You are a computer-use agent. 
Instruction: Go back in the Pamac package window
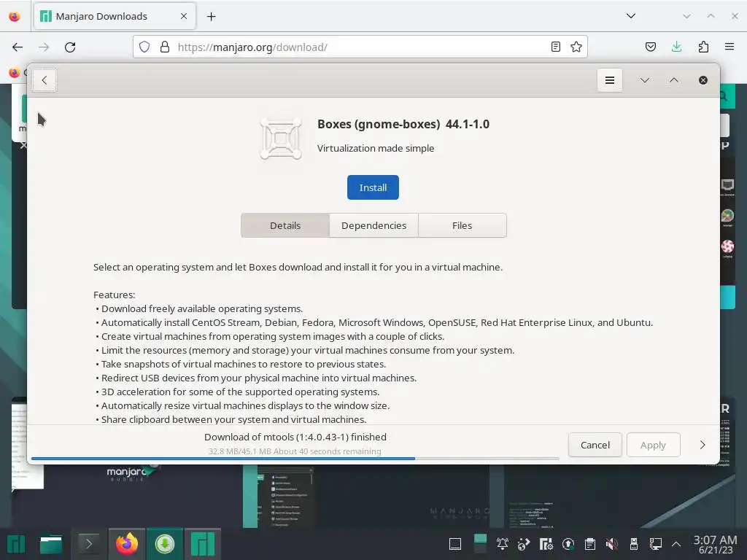click(44, 80)
